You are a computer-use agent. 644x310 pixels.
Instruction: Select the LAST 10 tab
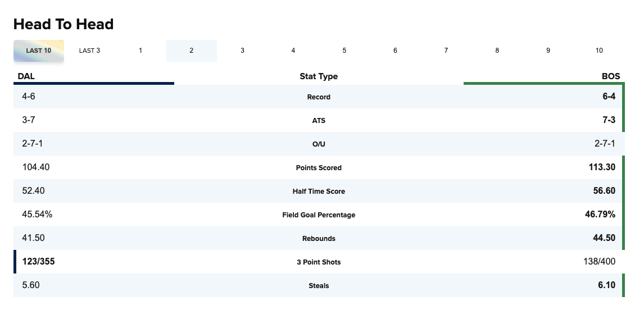click(x=39, y=51)
